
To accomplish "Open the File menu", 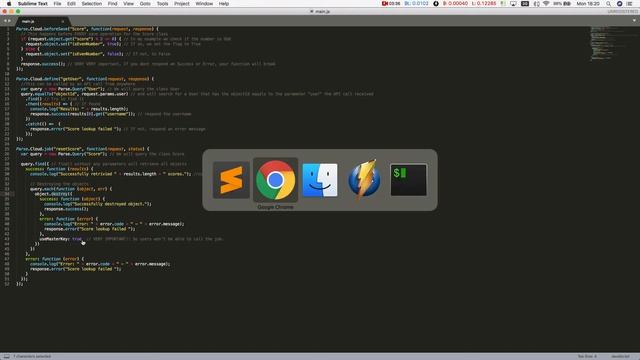I will (57, 4).
